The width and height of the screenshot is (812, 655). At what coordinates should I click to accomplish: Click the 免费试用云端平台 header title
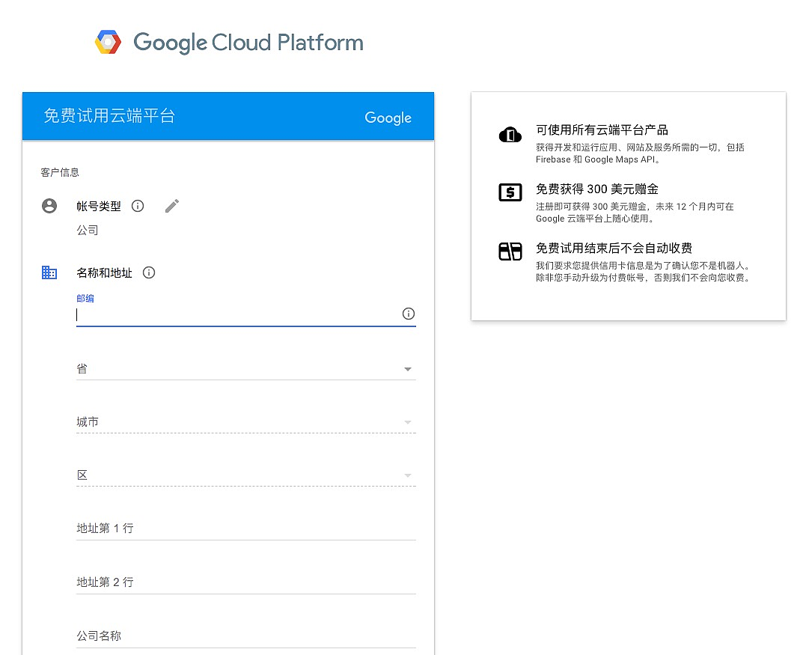point(109,116)
